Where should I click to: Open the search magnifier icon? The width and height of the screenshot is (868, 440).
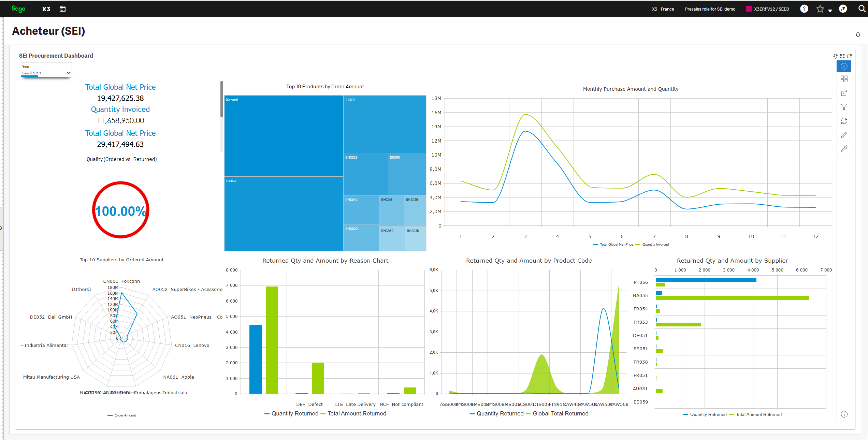[x=862, y=9]
